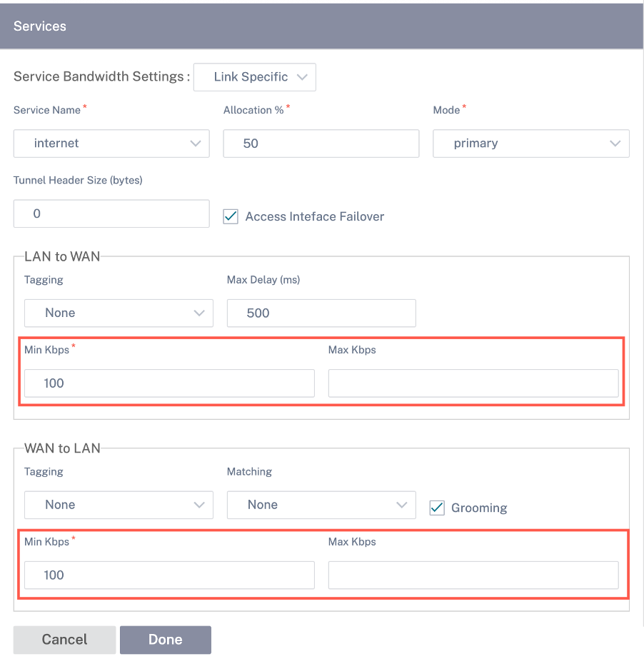Click the Allocation % label
This screenshot has height=664, width=644.
coord(253,110)
